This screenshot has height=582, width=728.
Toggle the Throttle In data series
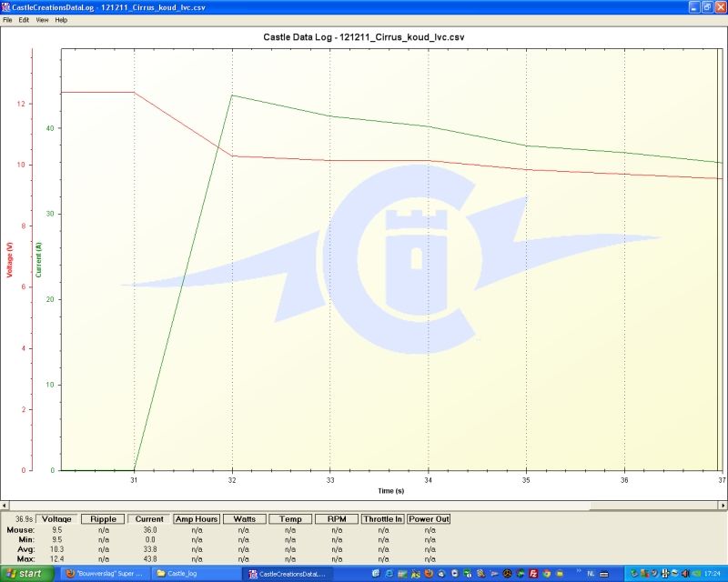383,519
